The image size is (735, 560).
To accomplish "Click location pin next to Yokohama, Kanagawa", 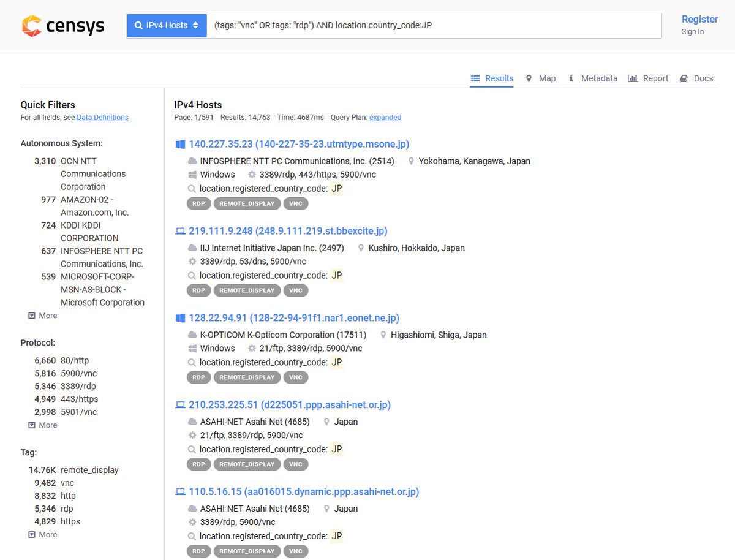I will coord(410,161).
